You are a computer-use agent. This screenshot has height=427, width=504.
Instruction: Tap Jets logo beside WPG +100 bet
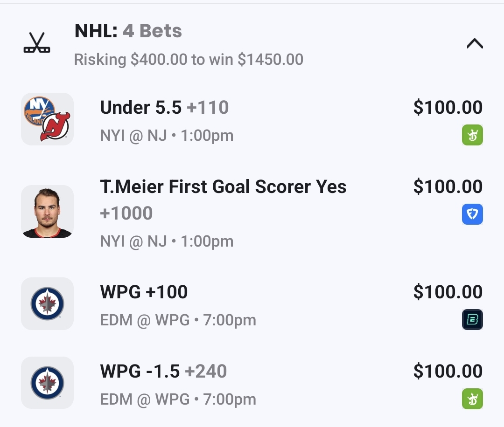[x=47, y=303]
